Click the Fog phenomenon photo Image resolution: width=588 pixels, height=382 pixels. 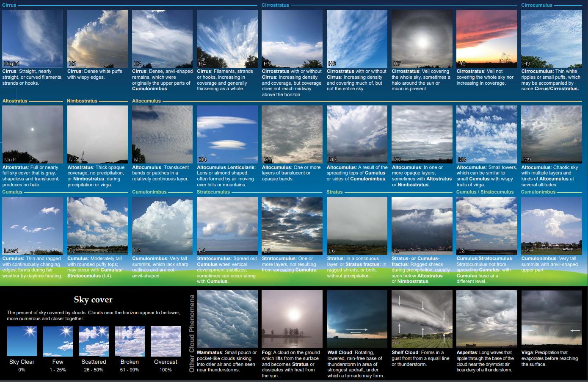tap(292, 319)
